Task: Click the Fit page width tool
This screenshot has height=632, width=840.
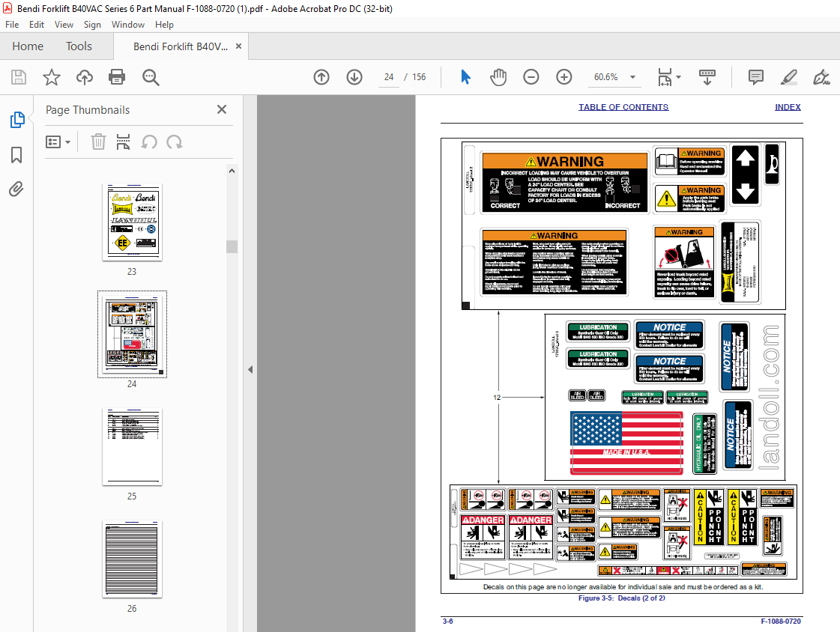Action: tap(665, 77)
